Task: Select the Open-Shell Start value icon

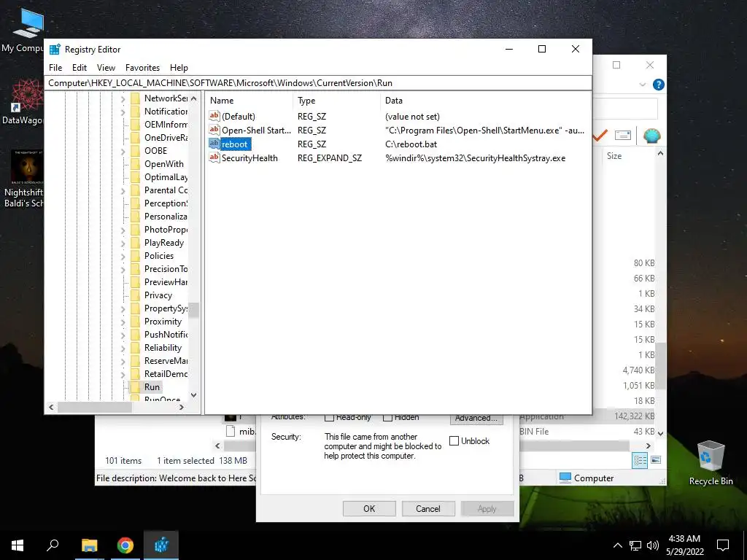Action: pos(214,130)
